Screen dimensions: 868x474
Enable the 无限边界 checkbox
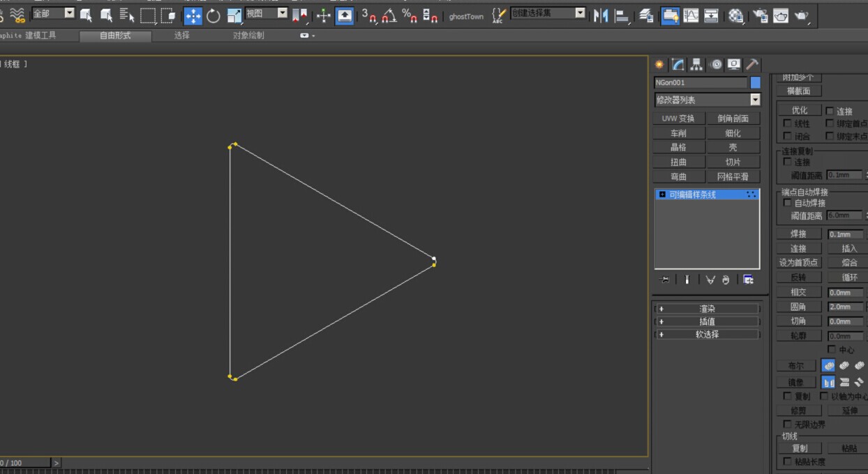(788, 424)
